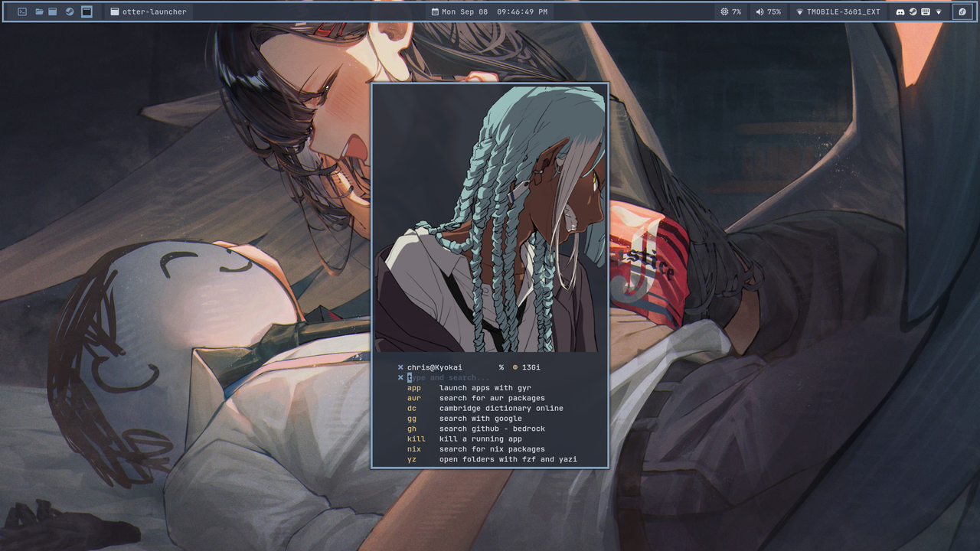
Task: Click the far-right swirl icon button
Action: coord(962,11)
